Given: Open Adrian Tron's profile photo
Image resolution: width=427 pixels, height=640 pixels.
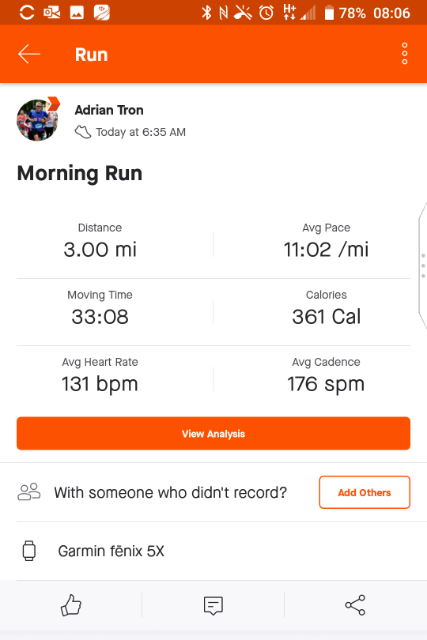Looking at the screenshot, I should (38, 120).
